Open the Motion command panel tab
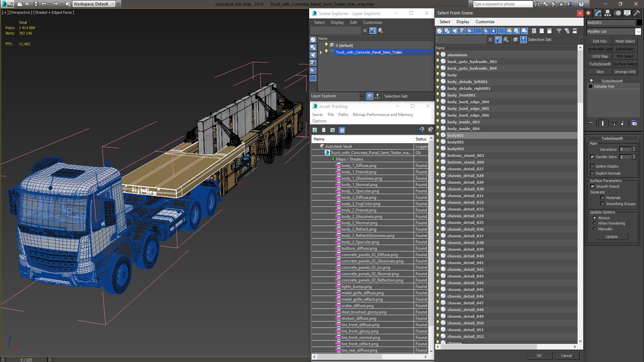644x362 pixels. pos(618,13)
